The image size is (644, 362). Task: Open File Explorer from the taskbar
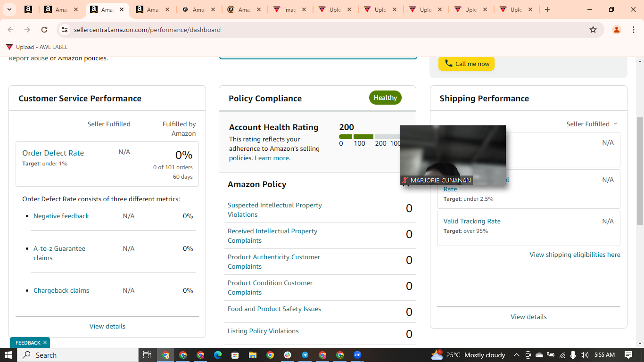point(253,355)
